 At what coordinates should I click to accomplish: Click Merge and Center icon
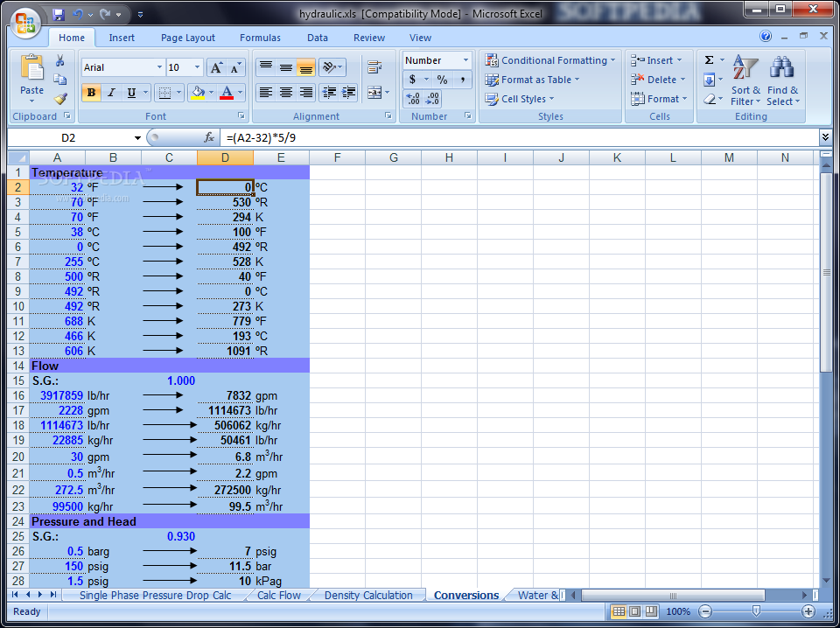tap(374, 93)
